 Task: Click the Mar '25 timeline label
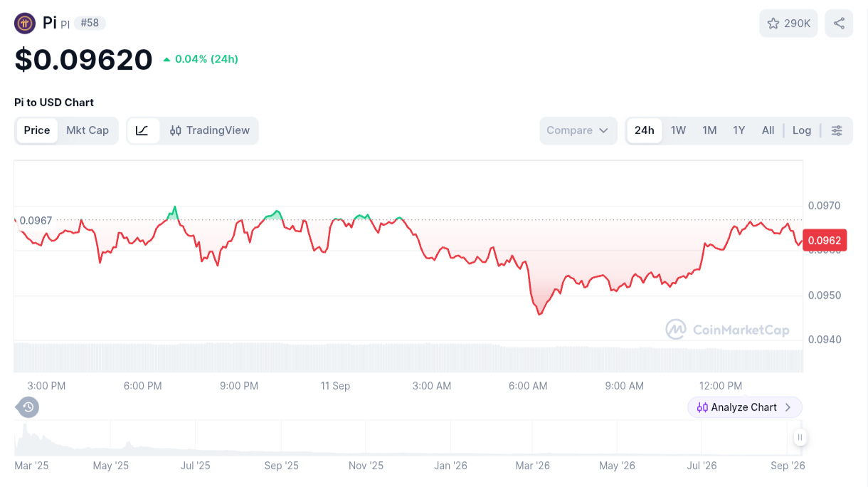tap(31, 466)
